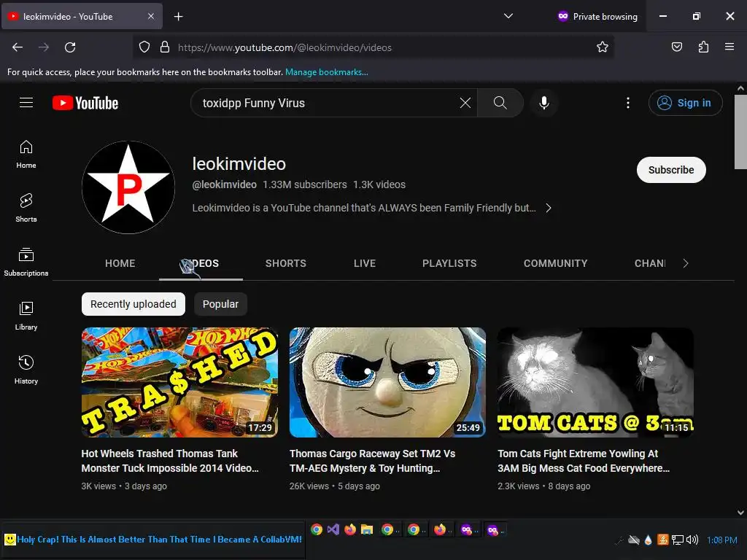The image size is (747, 560).
Task: Select the Recently uploaded filter chip
Action: tap(133, 304)
